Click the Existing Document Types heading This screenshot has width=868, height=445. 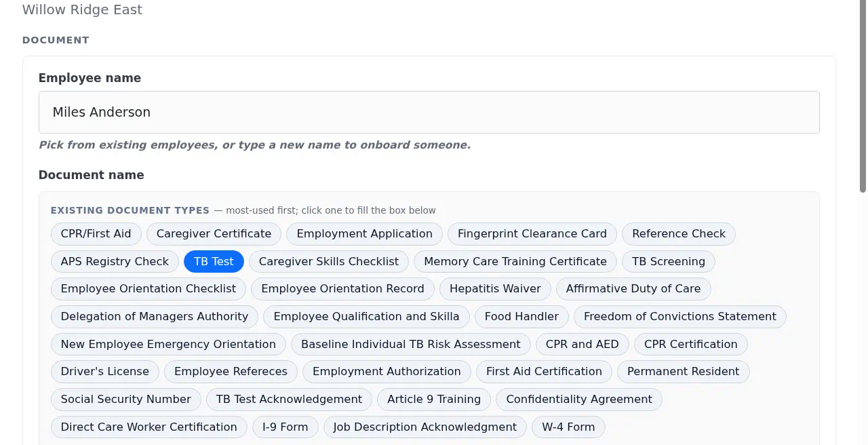(x=130, y=210)
